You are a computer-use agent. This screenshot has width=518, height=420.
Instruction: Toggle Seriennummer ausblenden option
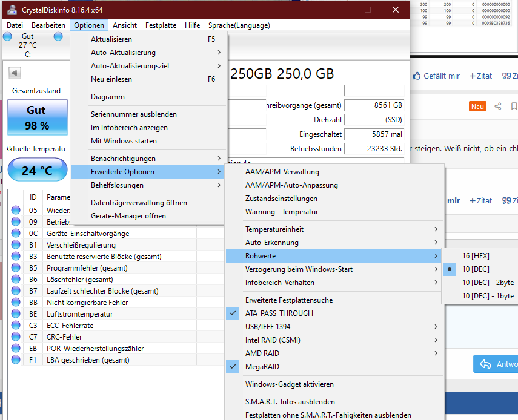pyautogui.click(x=148, y=114)
